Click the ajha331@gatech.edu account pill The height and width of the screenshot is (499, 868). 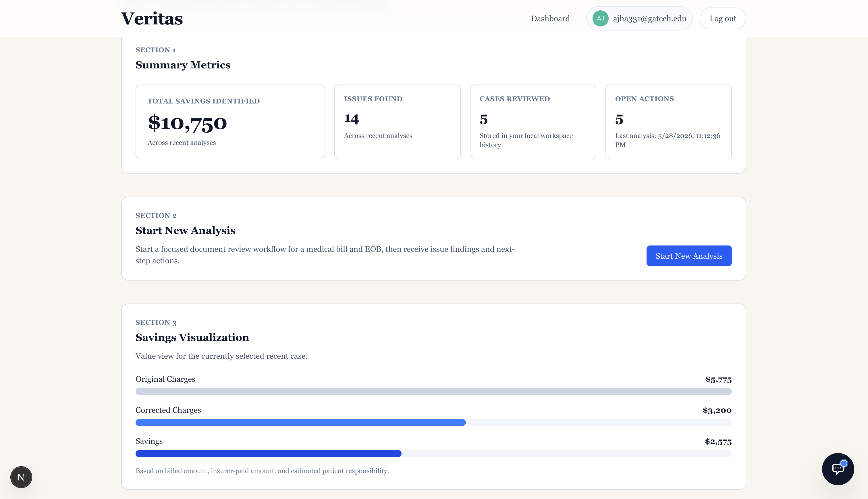649,18
